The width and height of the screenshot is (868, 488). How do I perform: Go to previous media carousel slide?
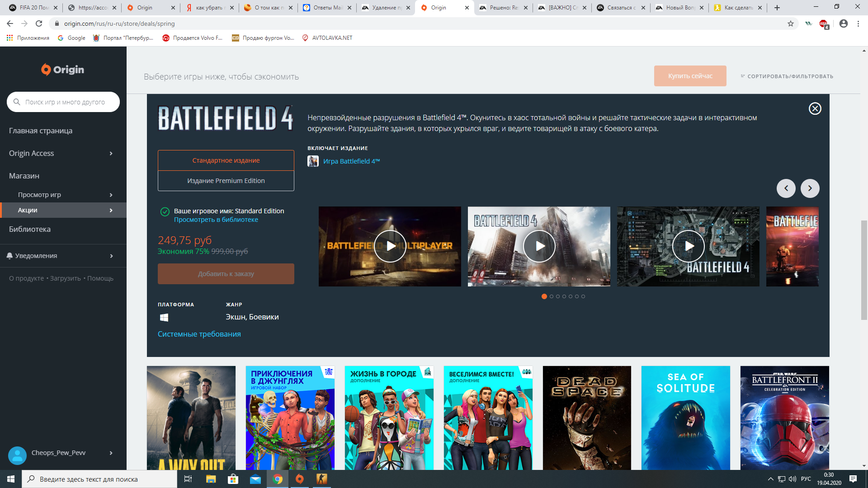786,188
